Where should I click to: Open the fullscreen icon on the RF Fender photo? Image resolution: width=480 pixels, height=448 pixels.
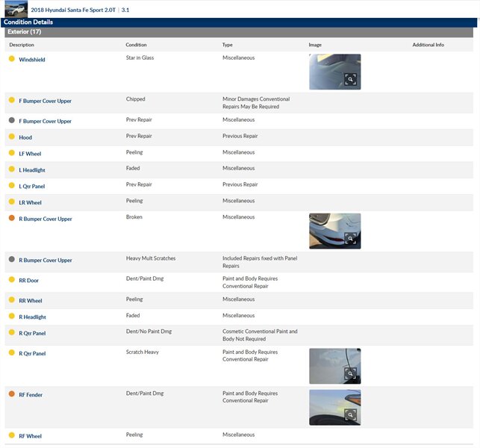(x=350, y=415)
